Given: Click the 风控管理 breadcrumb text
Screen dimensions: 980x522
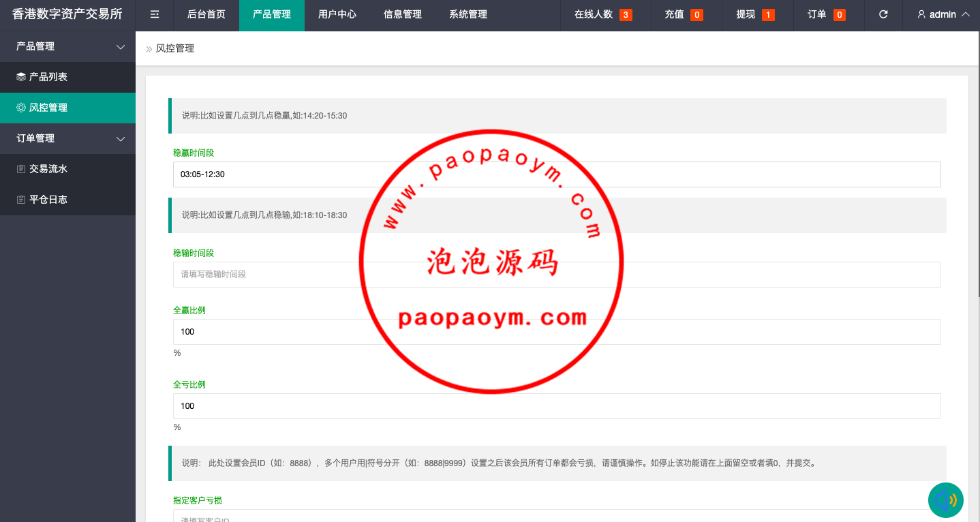Looking at the screenshot, I should click(175, 48).
